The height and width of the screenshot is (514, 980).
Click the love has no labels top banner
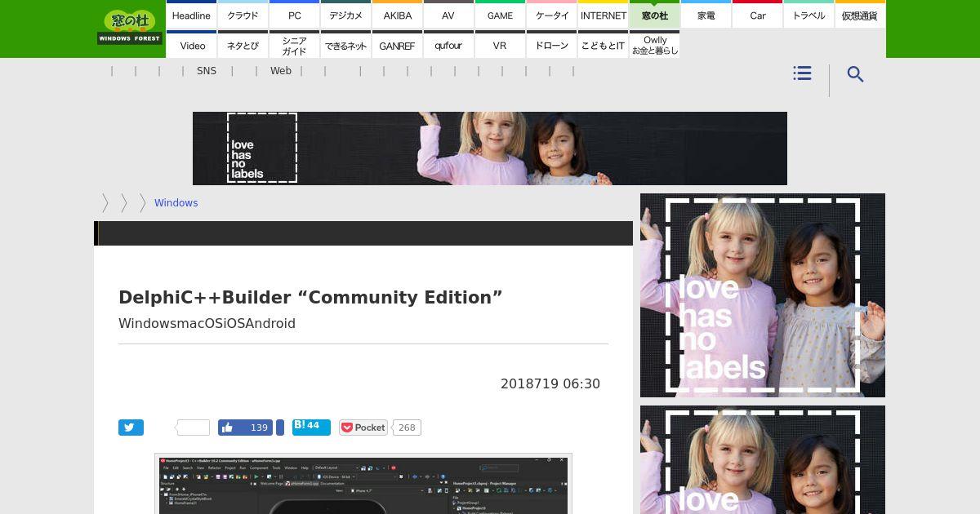490,148
